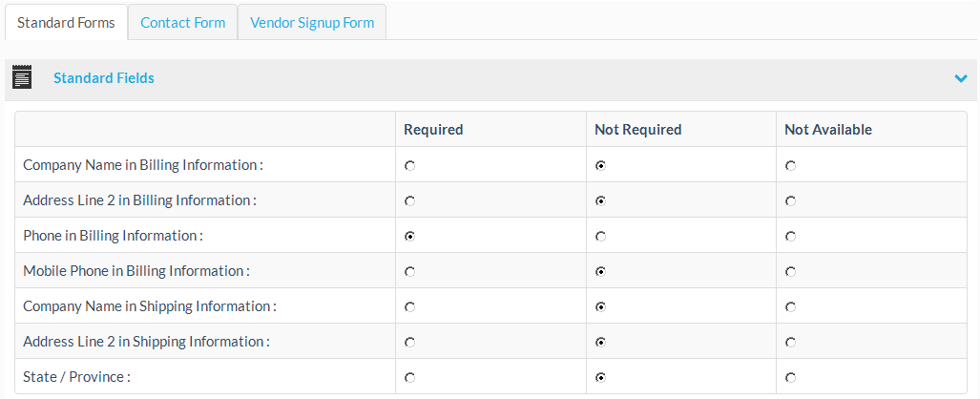The width and height of the screenshot is (980, 399).
Task: Switch to the Contact Form tab
Action: [x=182, y=22]
